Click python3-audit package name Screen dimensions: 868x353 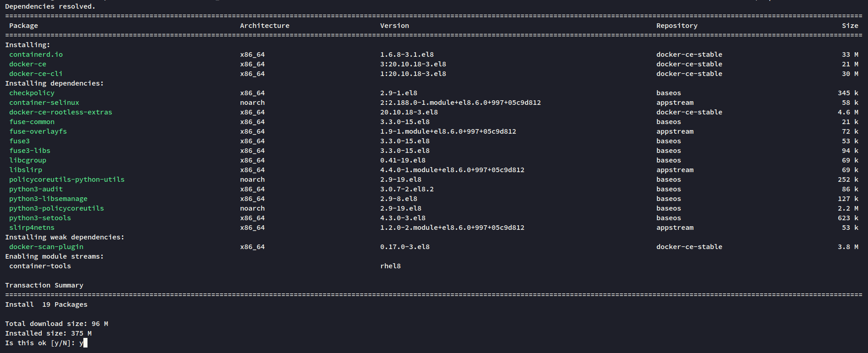(36, 189)
